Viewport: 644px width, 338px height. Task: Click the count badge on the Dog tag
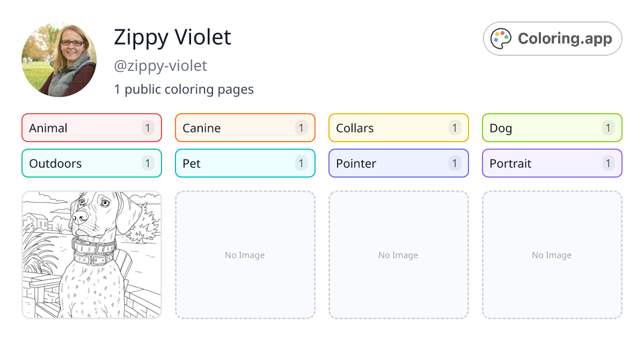608,128
